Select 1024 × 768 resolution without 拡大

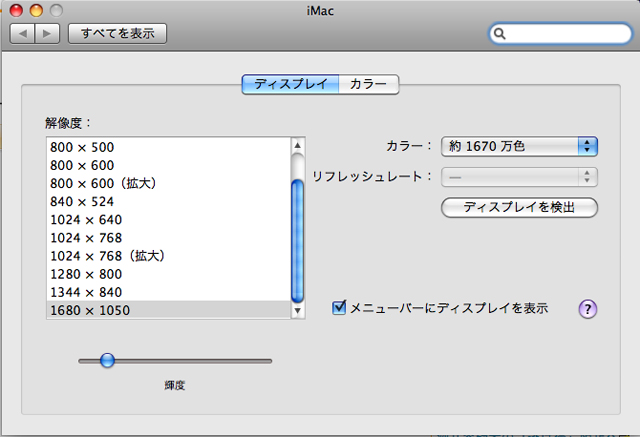click(169, 238)
